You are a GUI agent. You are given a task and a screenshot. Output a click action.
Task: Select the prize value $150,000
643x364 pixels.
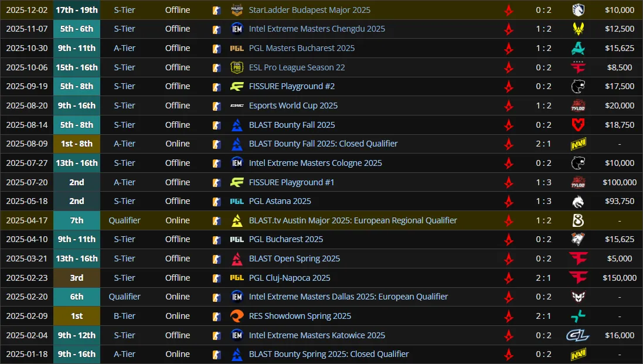coord(620,277)
